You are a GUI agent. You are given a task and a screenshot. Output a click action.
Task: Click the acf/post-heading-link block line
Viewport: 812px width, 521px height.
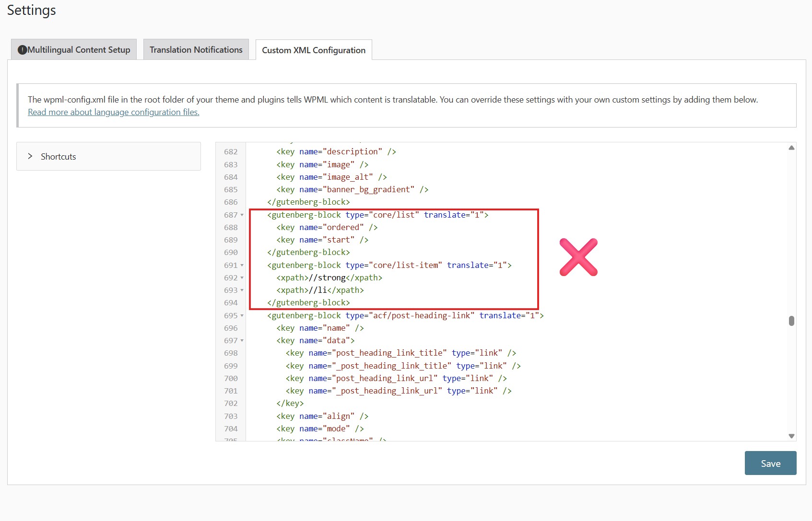(x=405, y=315)
